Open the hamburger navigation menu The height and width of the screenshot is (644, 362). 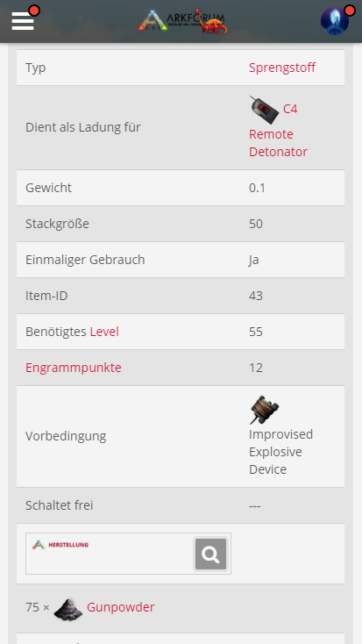(x=23, y=21)
